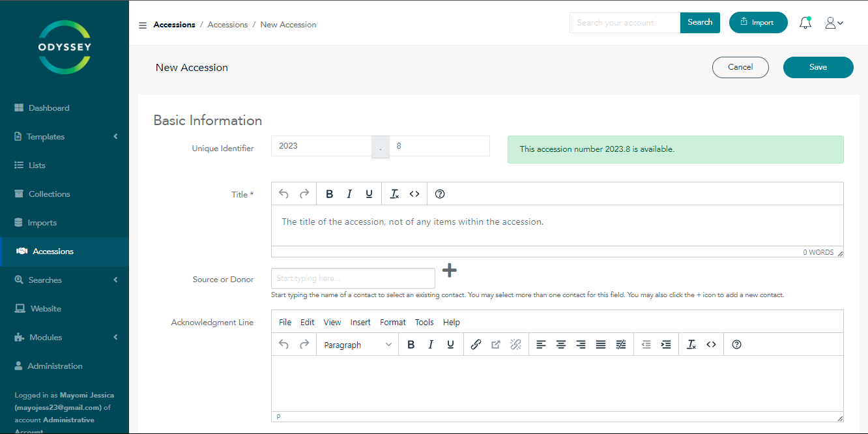Viewport: 868px width, 434px height.
Task: Decrease indent in Acknowledgment editor
Action: pos(646,345)
